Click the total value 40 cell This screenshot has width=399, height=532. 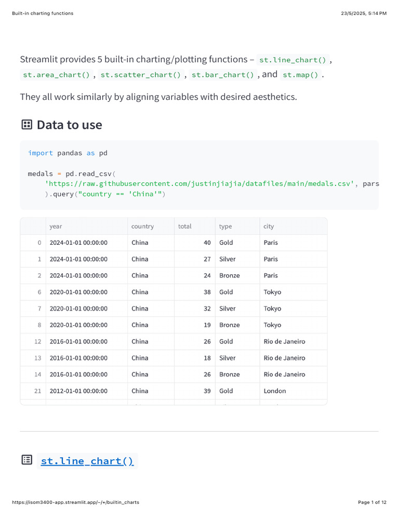coord(195,243)
